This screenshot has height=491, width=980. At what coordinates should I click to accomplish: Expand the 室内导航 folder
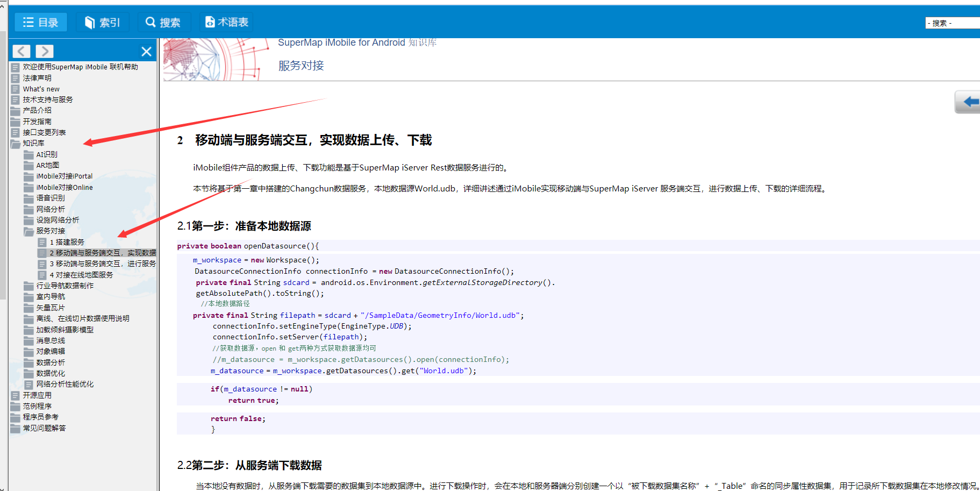click(51, 296)
